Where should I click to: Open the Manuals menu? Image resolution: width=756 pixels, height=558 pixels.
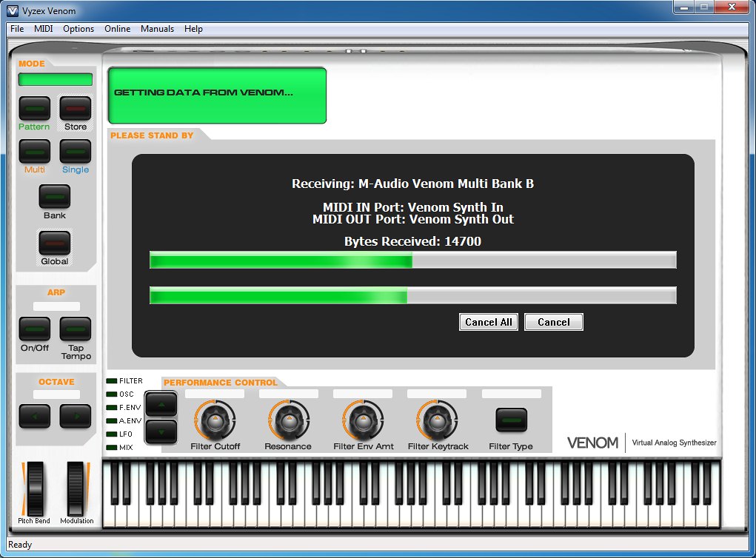[x=157, y=29]
